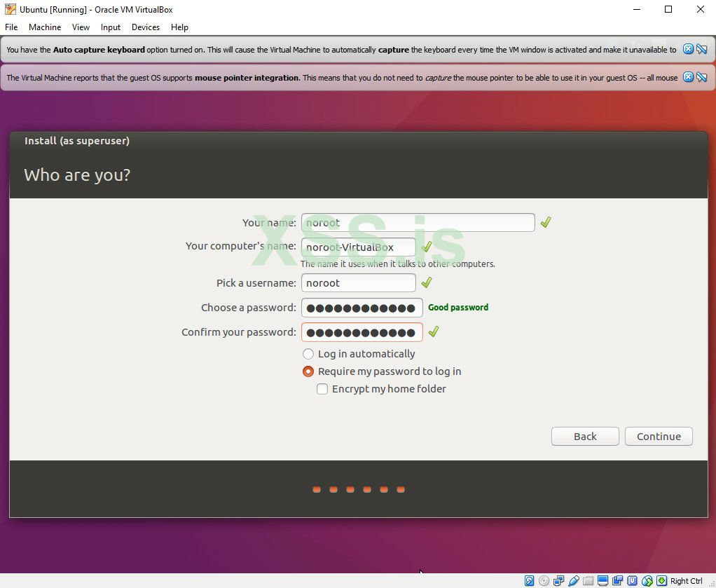Select Log in automatically option
This screenshot has height=588, width=716.
pyautogui.click(x=359, y=354)
